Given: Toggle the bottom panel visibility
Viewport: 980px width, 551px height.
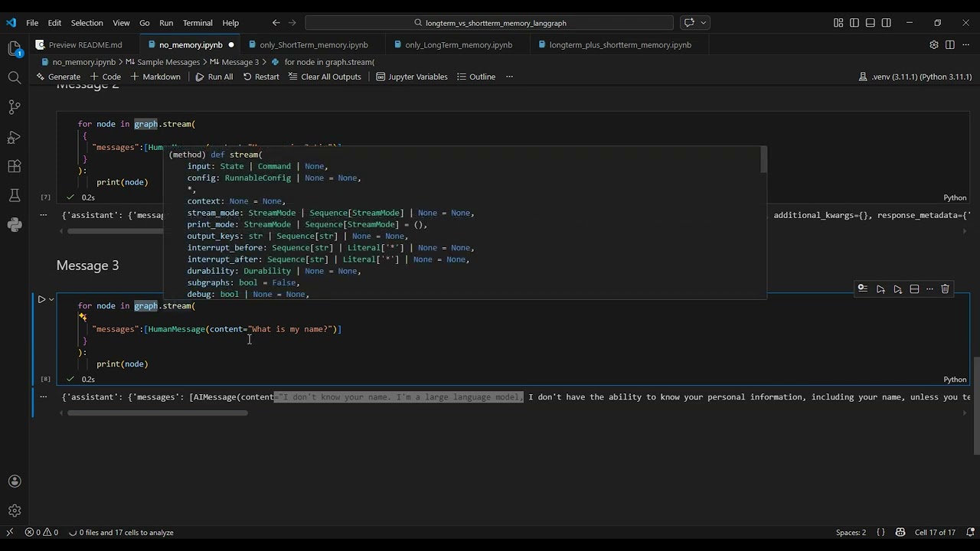Looking at the screenshot, I should point(871,23).
